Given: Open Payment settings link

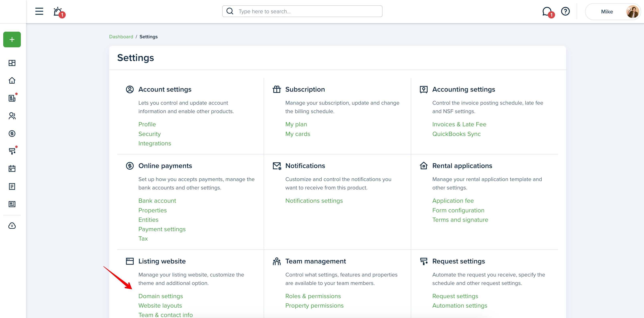Looking at the screenshot, I should tap(162, 229).
